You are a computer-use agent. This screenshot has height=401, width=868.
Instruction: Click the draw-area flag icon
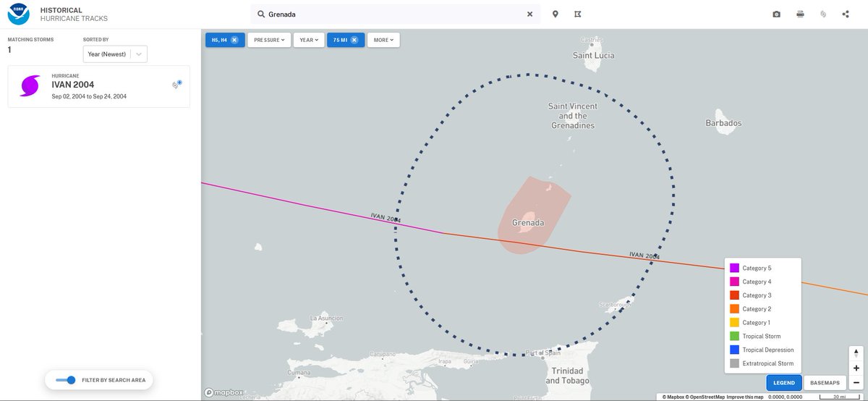[x=577, y=14]
